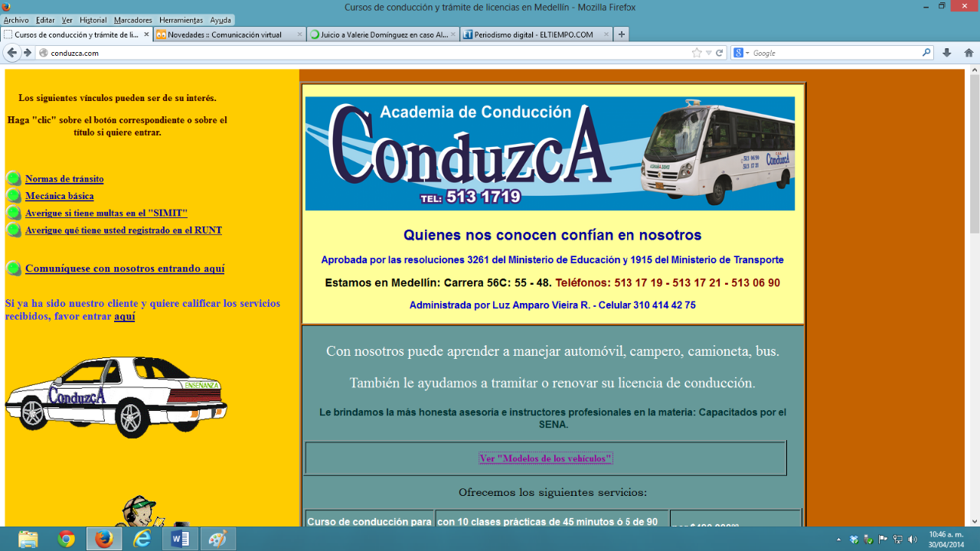Switch to Periodismo digital - ELTIEMPO.COM tab
Image resolution: width=980 pixels, height=551 pixels.
coord(534,34)
